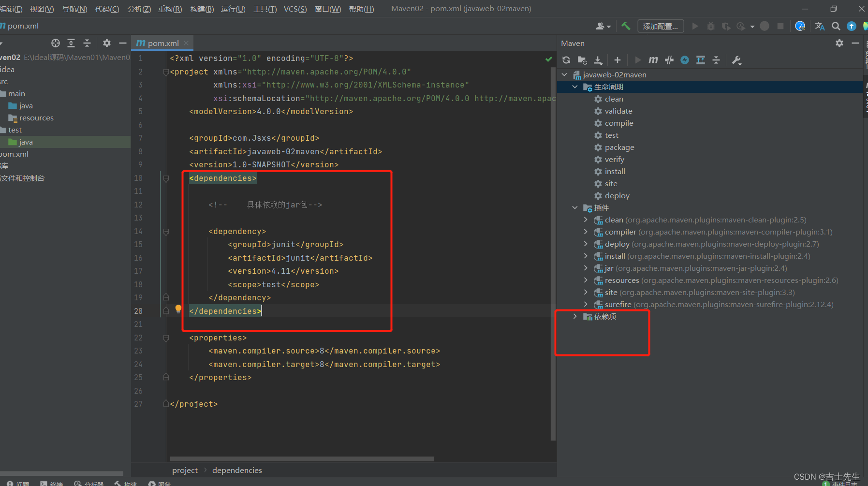Open Maven panel gear options
The height and width of the screenshot is (486, 868).
tap(839, 43)
